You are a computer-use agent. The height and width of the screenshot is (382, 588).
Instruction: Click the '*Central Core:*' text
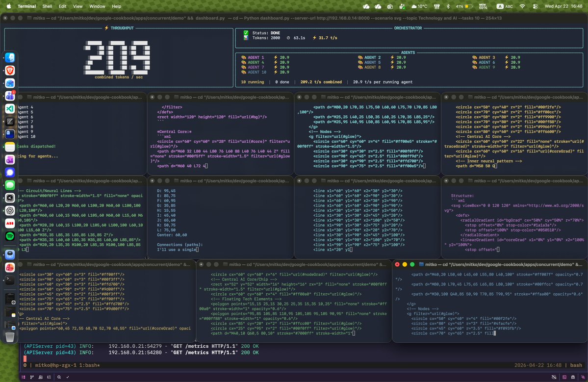[175, 131]
